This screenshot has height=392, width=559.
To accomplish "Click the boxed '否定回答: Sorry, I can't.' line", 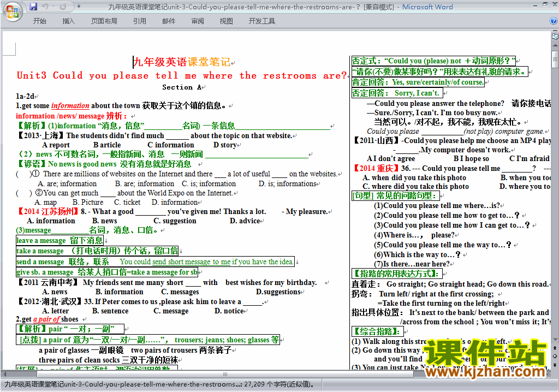I will coord(397,93).
